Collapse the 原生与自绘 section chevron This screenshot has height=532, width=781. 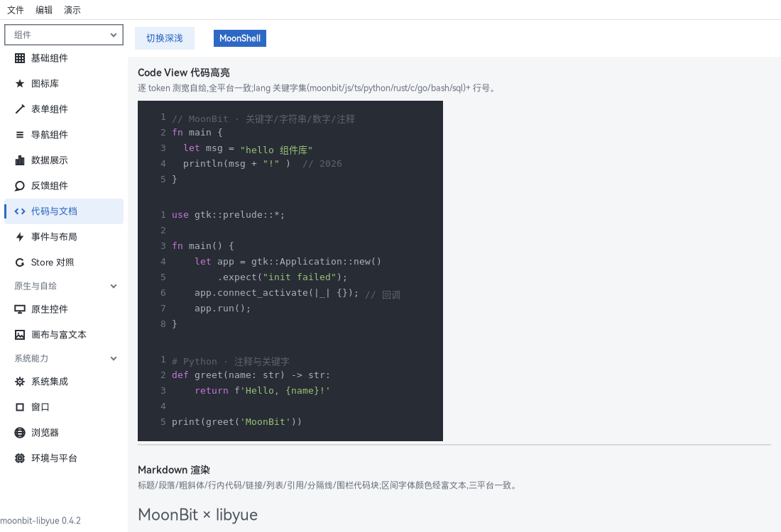coord(114,286)
